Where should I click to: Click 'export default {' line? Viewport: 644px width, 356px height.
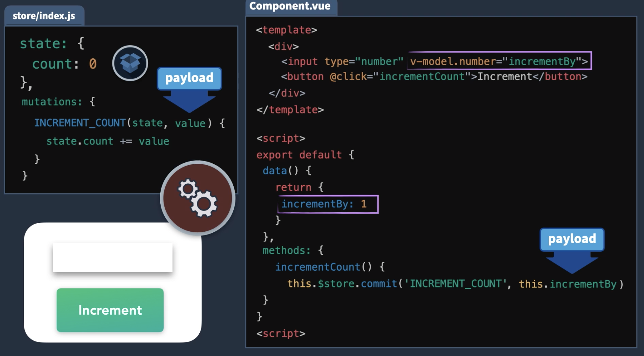[305, 155]
